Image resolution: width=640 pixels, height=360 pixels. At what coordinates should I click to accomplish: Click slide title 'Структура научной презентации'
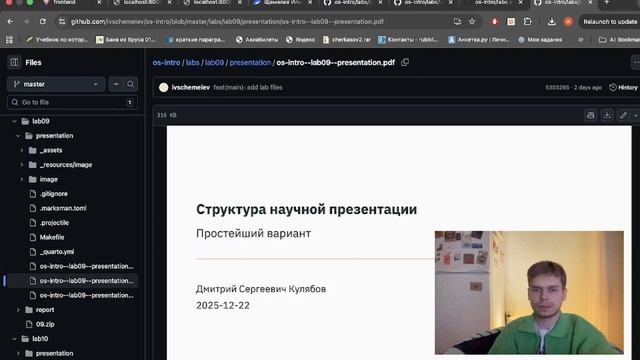point(307,209)
